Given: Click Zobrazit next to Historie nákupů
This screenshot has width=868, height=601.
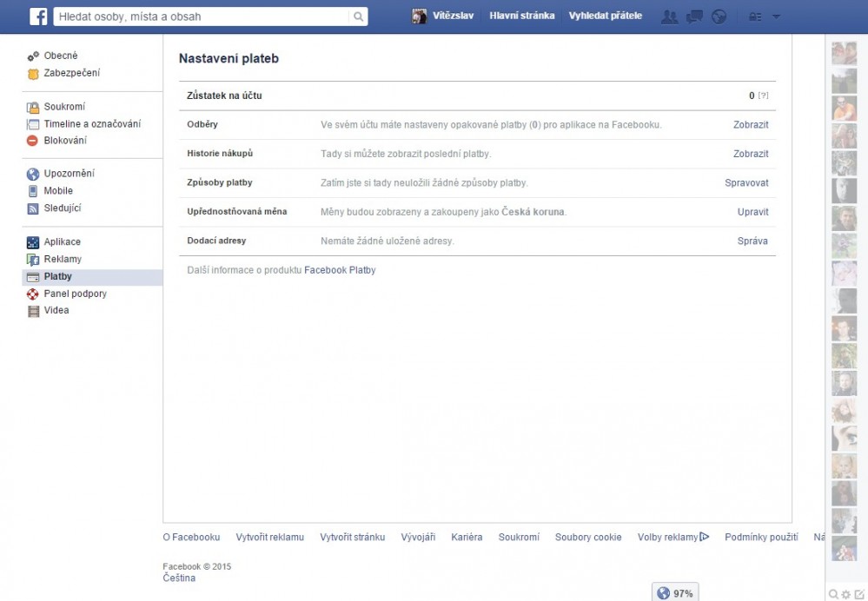Looking at the screenshot, I should click(751, 154).
